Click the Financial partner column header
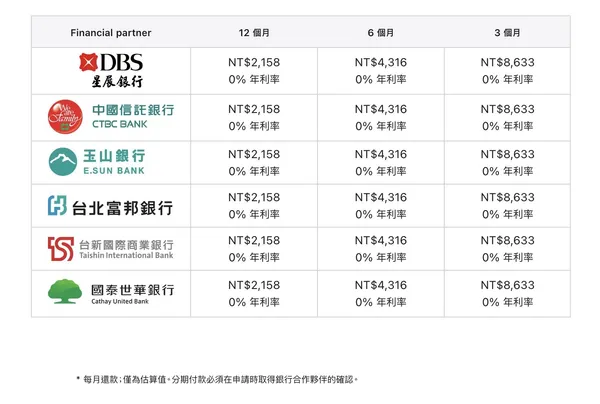The image size is (600, 404). click(110, 32)
